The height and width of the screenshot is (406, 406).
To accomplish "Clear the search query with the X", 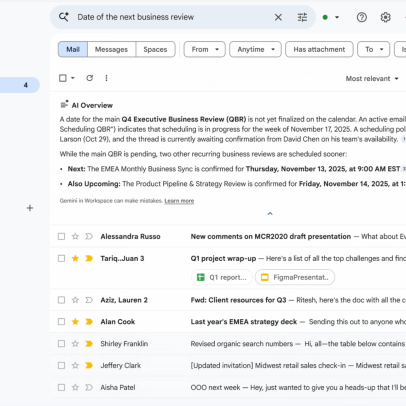I will [278, 17].
